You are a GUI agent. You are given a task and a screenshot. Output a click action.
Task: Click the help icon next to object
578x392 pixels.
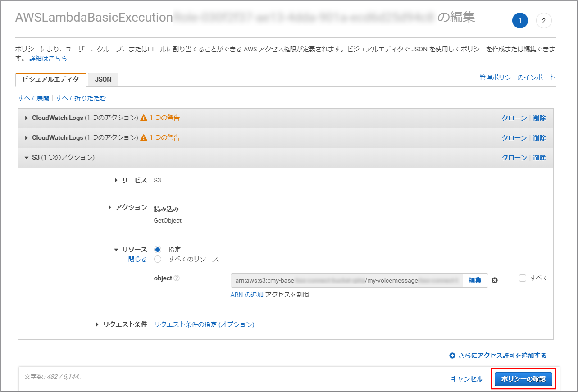(177, 278)
